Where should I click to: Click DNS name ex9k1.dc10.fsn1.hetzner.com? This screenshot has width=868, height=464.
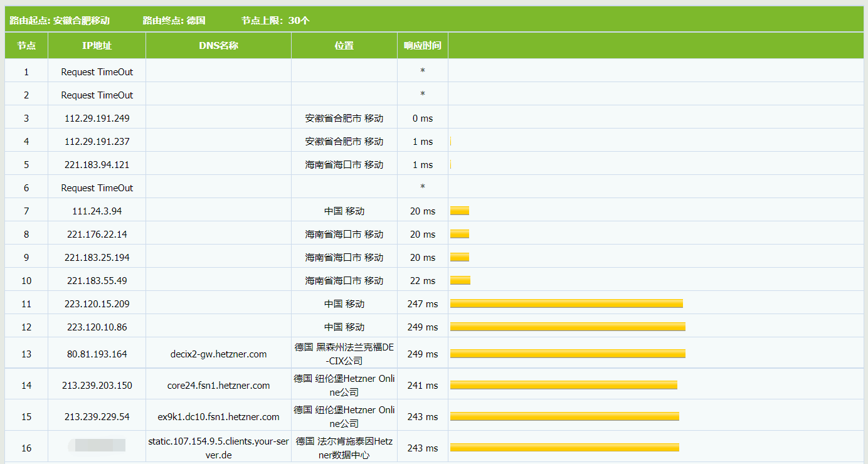coord(218,416)
